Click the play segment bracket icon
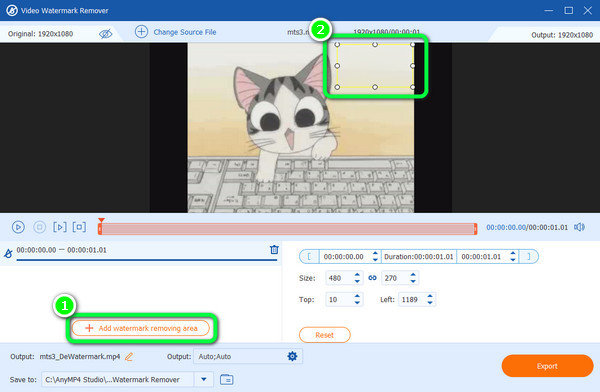 pyautogui.click(x=60, y=227)
